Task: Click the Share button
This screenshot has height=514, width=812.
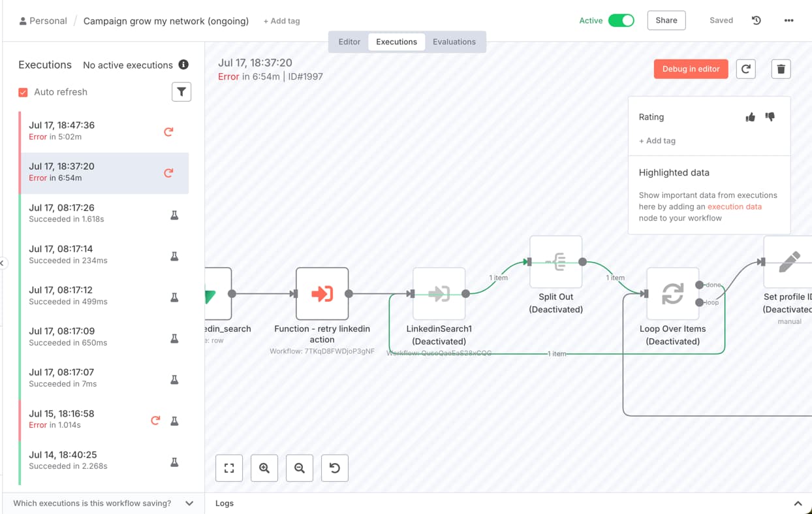Action: point(666,20)
